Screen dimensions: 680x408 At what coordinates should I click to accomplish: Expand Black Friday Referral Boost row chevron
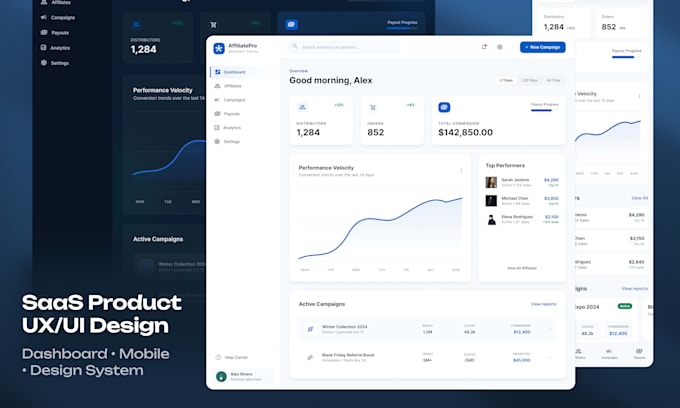pyautogui.click(x=550, y=357)
